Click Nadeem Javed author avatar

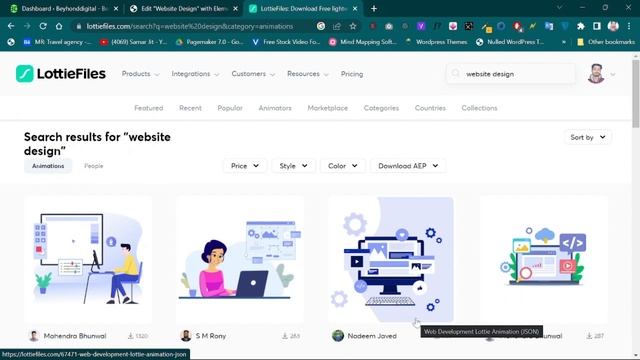[x=338, y=336]
